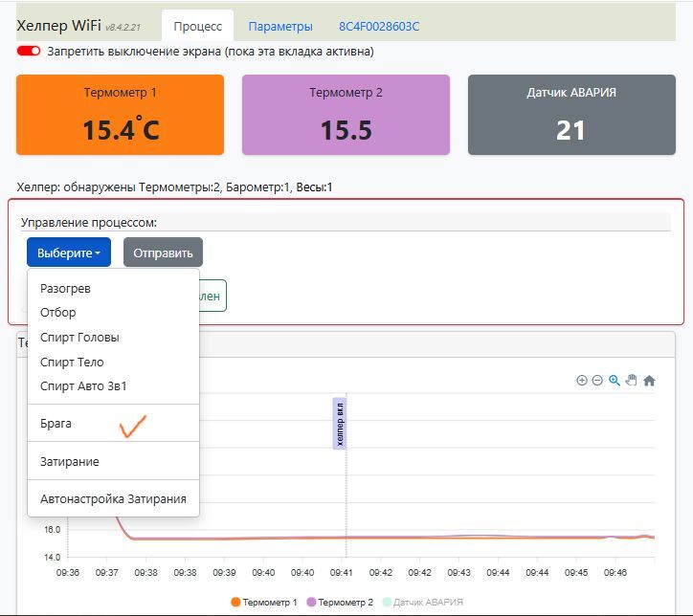Reset chart zoom with home icon
The height and width of the screenshot is (616, 693).
click(x=649, y=380)
